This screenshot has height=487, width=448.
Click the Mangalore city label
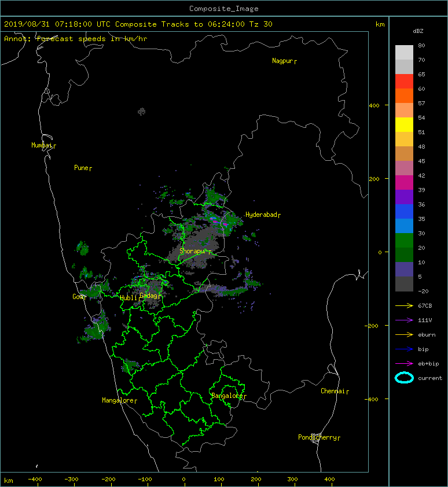pos(119,401)
